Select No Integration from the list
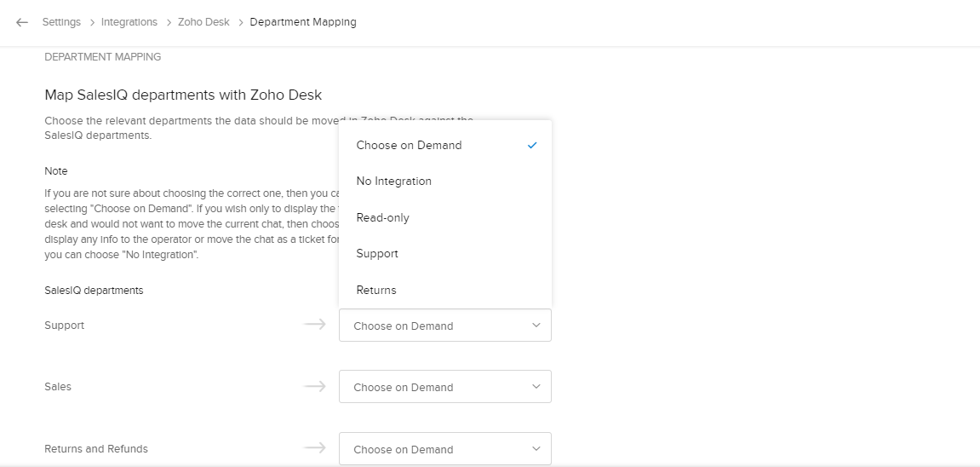 (x=393, y=182)
